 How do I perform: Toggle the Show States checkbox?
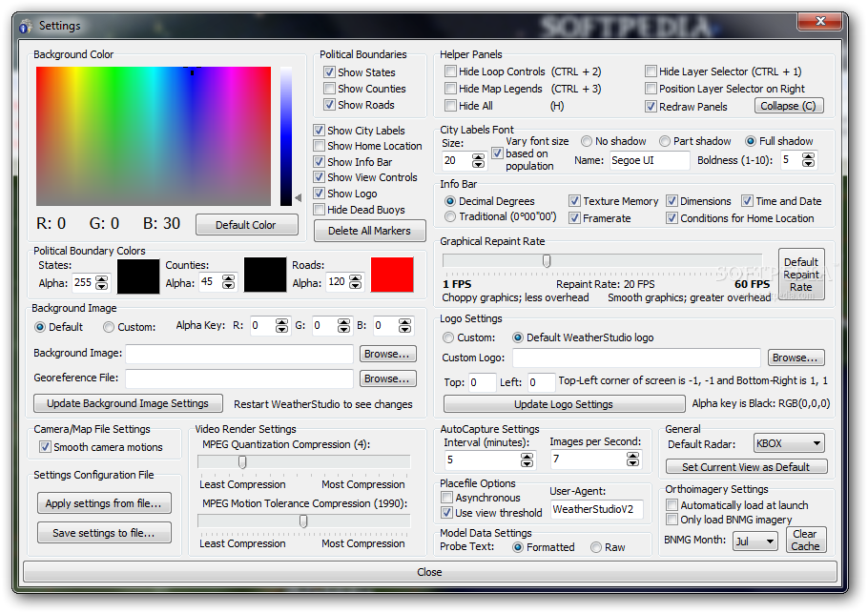pos(329,72)
